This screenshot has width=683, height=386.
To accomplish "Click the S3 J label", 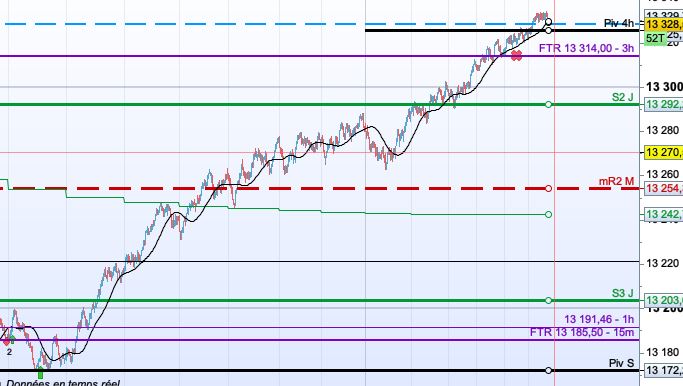I will pyautogui.click(x=622, y=293).
